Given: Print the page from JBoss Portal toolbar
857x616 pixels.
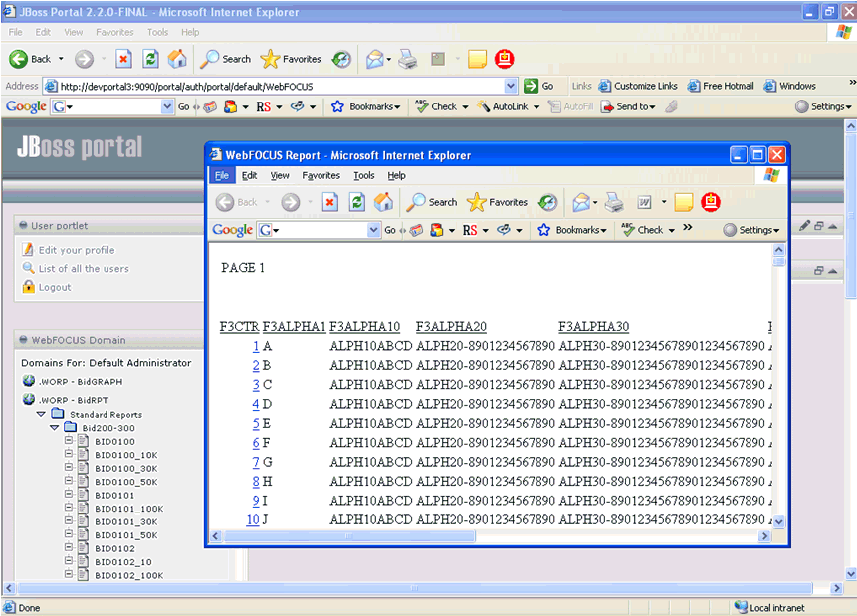Looking at the screenshot, I should pyautogui.click(x=408, y=59).
